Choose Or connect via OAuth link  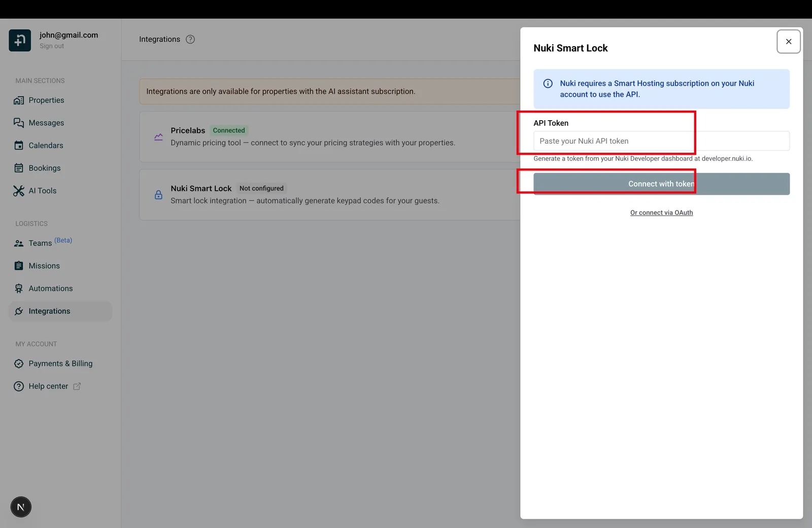tap(661, 213)
